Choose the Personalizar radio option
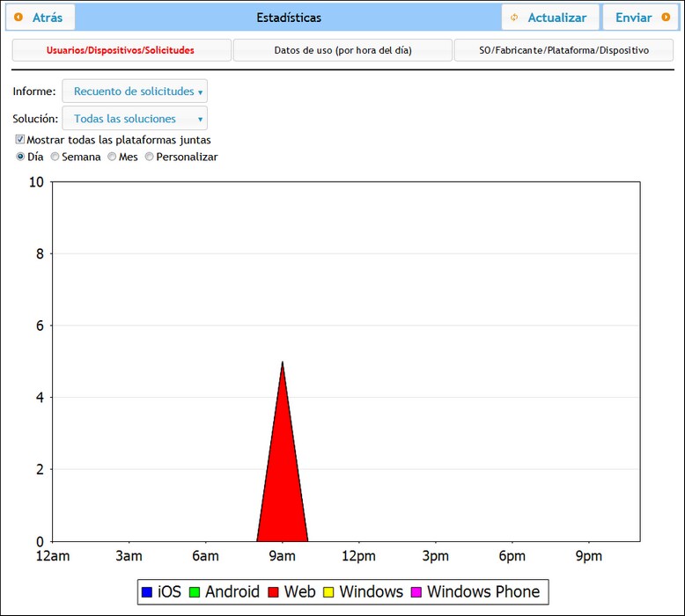685x616 pixels. pos(149,157)
